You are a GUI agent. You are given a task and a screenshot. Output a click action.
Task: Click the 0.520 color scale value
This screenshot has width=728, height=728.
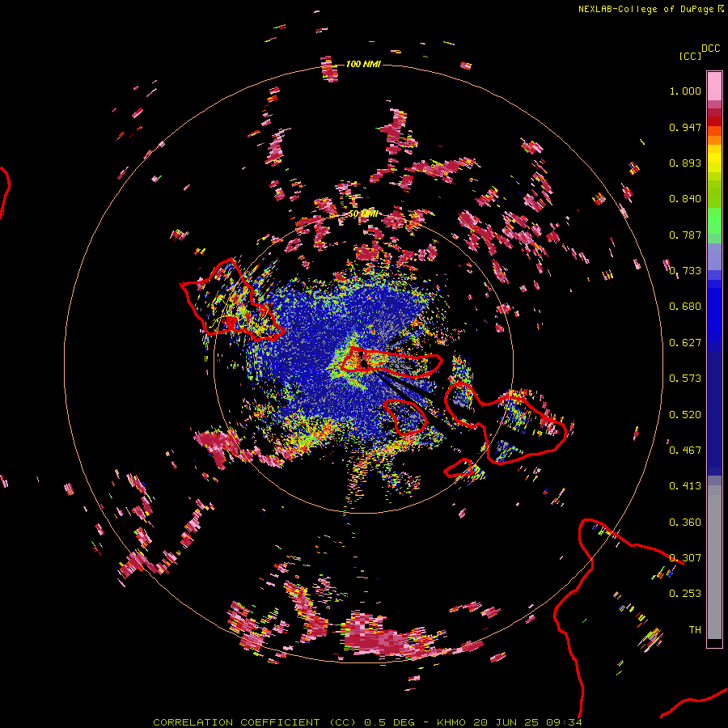(x=685, y=415)
